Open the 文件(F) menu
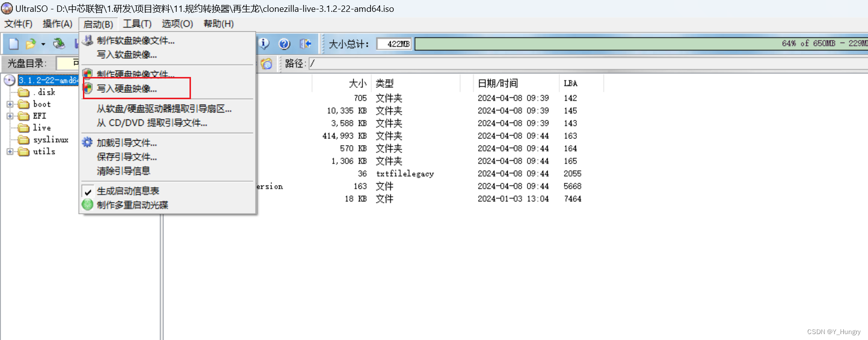 18,24
